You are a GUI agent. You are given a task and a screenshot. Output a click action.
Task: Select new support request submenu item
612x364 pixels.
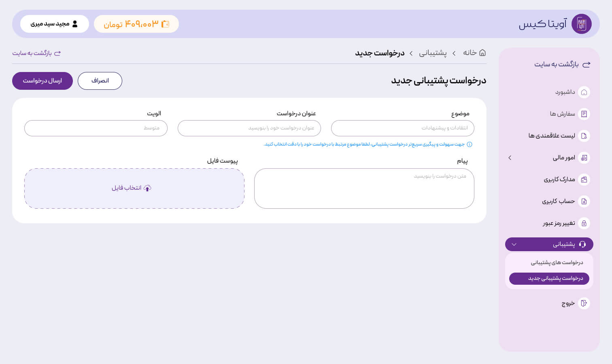click(x=549, y=279)
